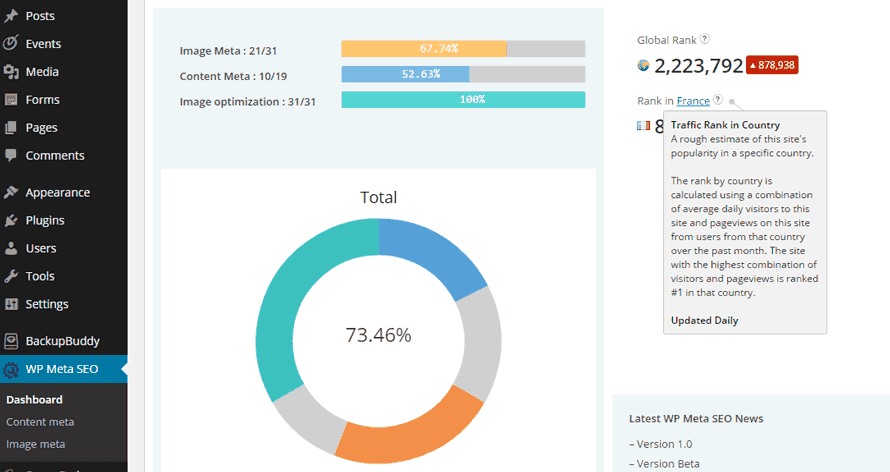This screenshot has height=472, width=890.
Task: Click the Image Meta 67.74% progress bar
Action: (x=463, y=49)
